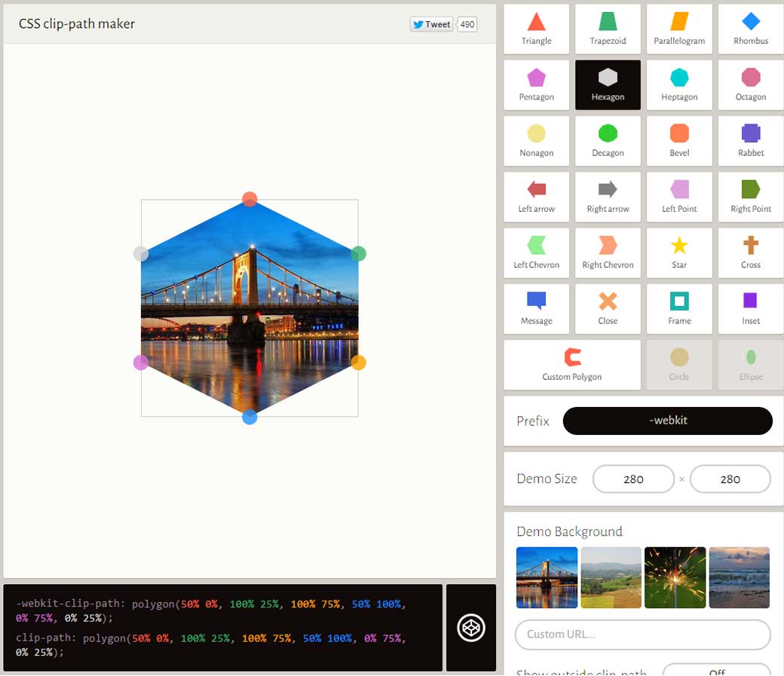Open the Custom Polygon tool
The width and height of the screenshot is (784, 676).
pyautogui.click(x=571, y=364)
